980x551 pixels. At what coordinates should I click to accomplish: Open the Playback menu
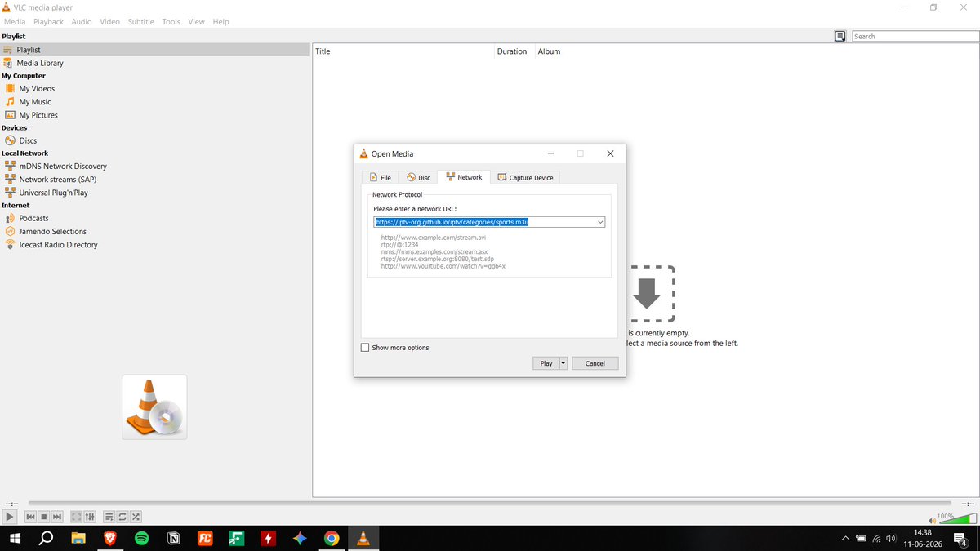point(49,22)
